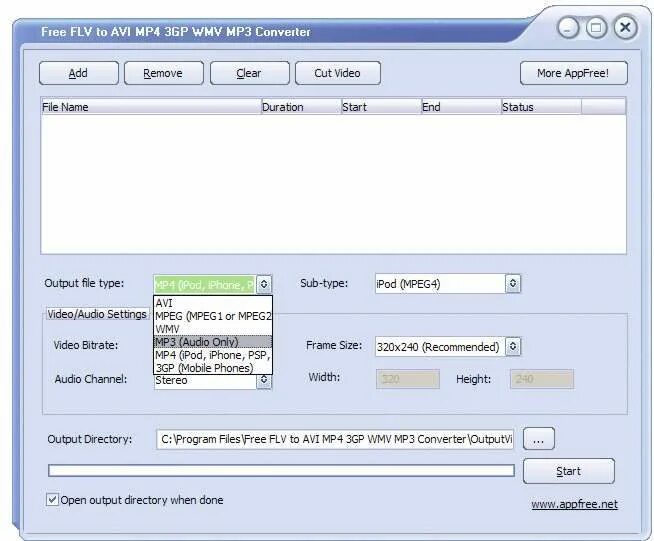Viewport: 654px width, 541px height.
Task: Click the Add button
Action: (x=79, y=73)
